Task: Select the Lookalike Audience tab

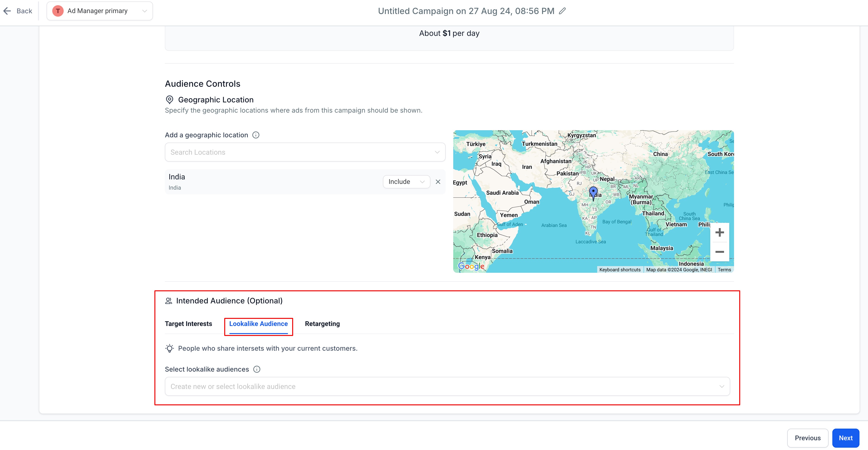Action: point(258,324)
